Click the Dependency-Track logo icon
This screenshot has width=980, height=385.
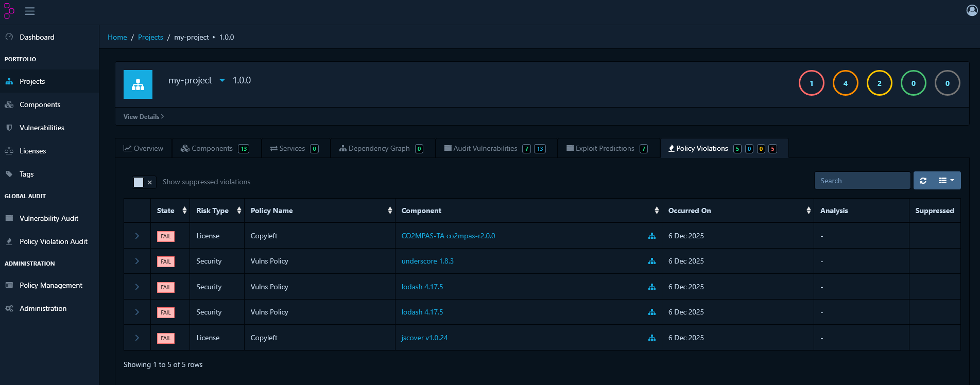pos(9,11)
